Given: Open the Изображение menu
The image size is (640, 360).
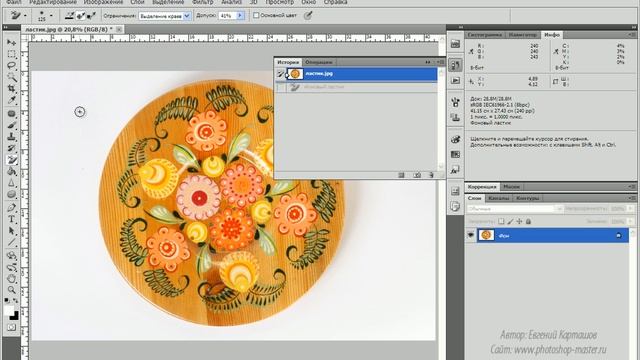Looking at the screenshot, I should [102, 2].
